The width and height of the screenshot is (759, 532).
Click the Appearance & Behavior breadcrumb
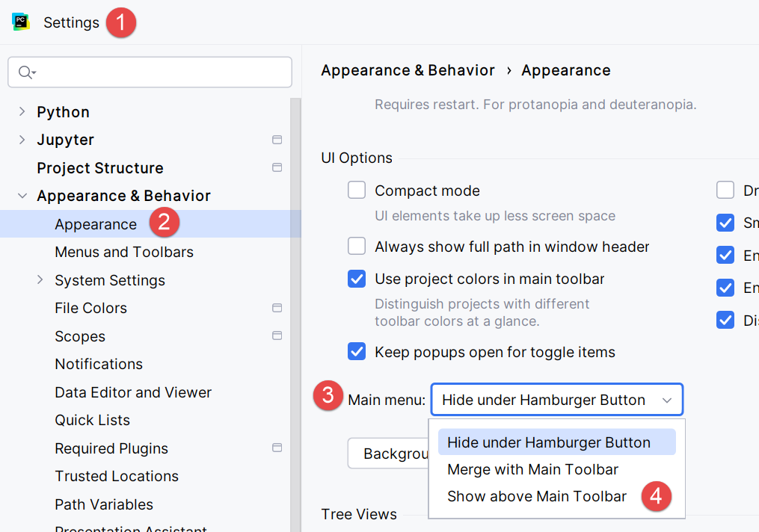[408, 70]
